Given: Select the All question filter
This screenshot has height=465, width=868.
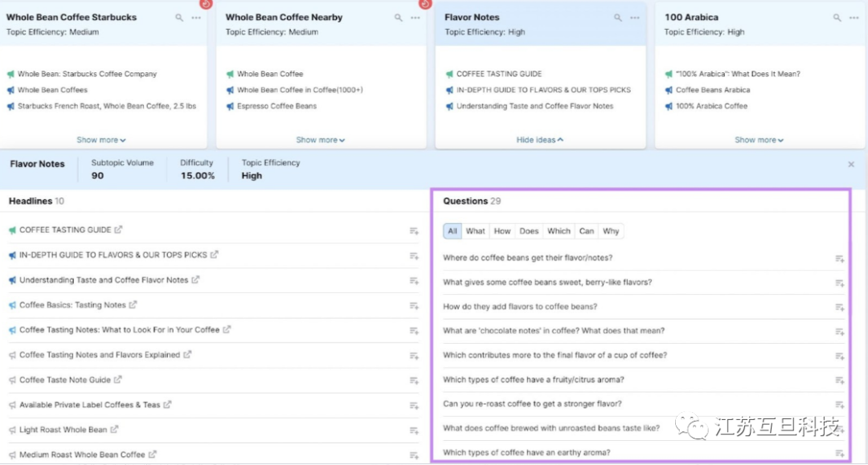Looking at the screenshot, I should (x=452, y=231).
